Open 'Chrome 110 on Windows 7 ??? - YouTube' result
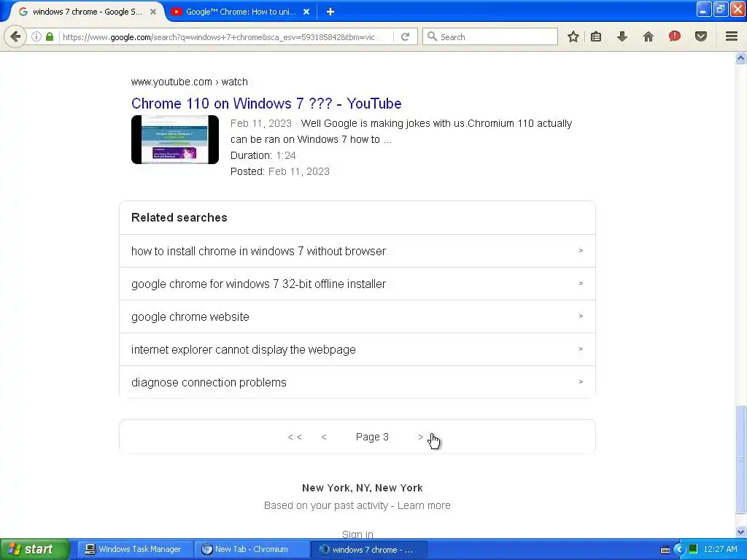 [266, 104]
